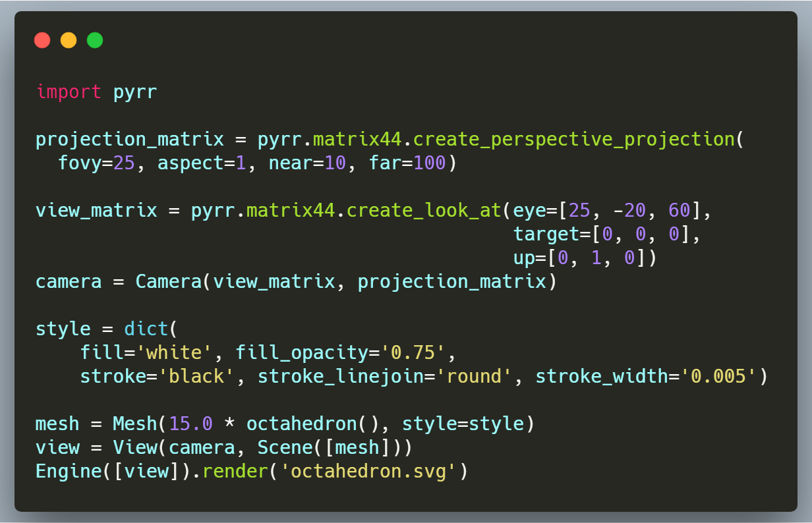Click the near value 10
Screen dimensions: 812x523
tap(335, 163)
